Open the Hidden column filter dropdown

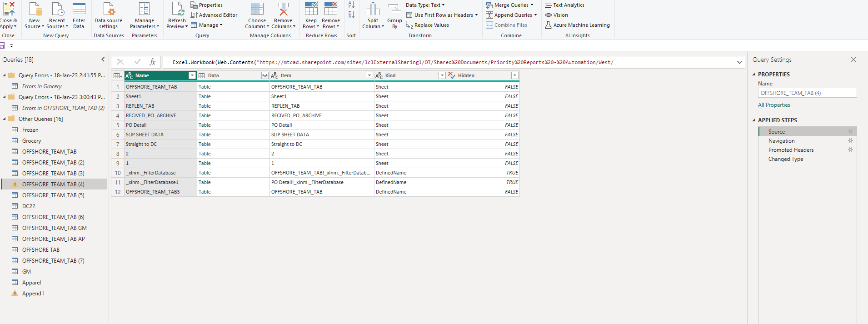point(514,75)
